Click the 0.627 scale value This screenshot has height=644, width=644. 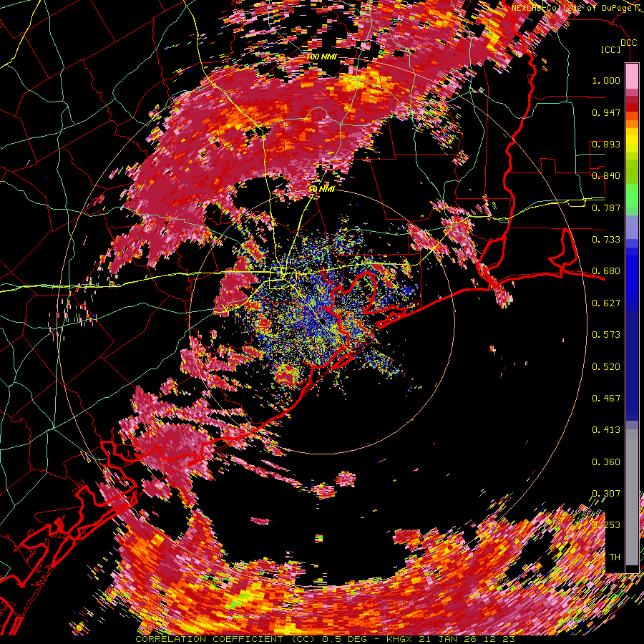coord(606,303)
